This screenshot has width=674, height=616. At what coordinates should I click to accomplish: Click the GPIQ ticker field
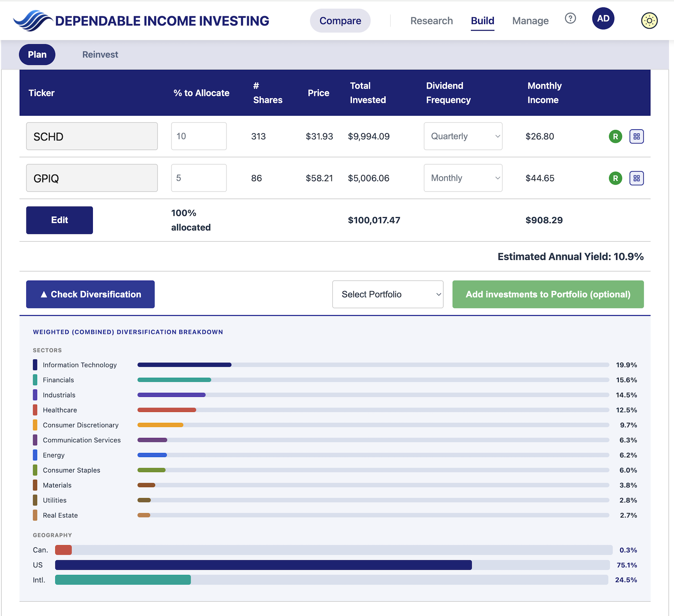click(x=92, y=178)
